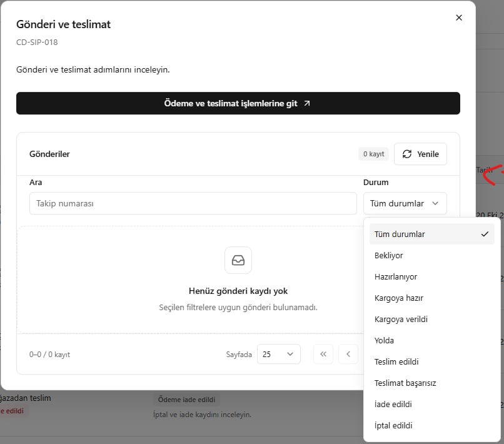Image resolution: width=504 pixels, height=444 pixels.
Task: Go to previous page chevron
Action: [x=348, y=354]
